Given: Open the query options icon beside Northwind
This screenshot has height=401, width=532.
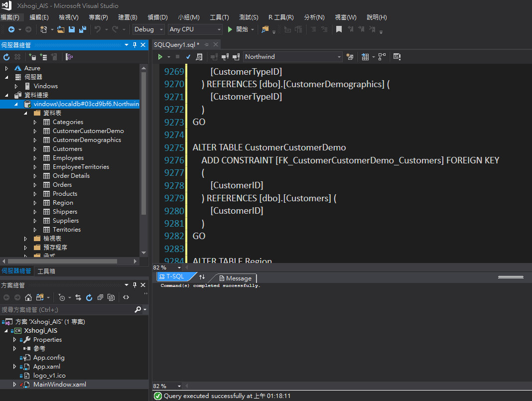Looking at the screenshot, I should tap(350, 57).
